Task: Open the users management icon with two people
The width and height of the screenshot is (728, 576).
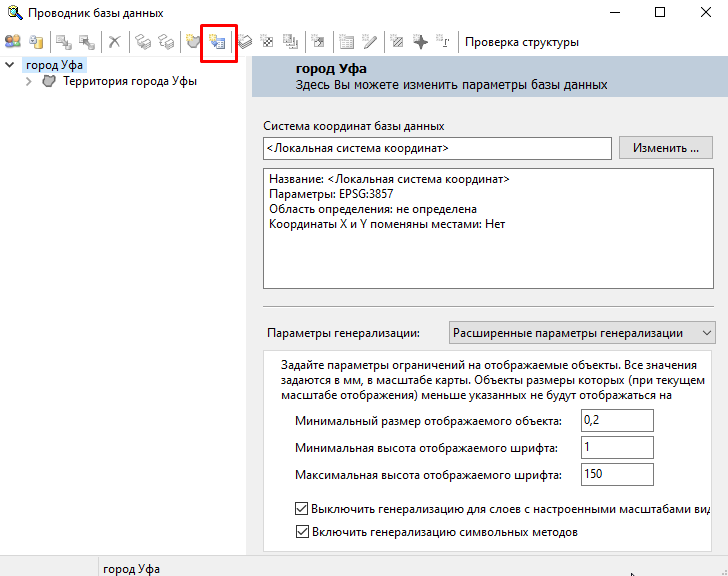Action: (x=13, y=42)
